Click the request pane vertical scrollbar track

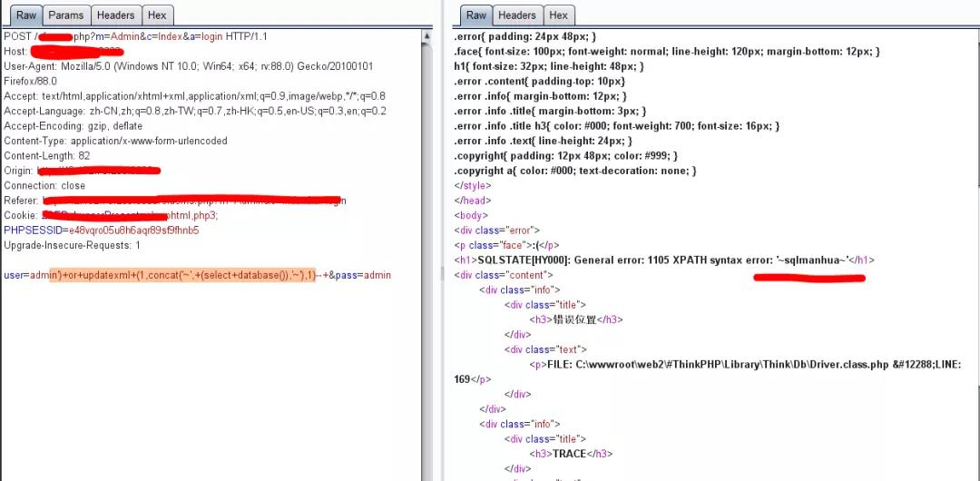[426, 272]
